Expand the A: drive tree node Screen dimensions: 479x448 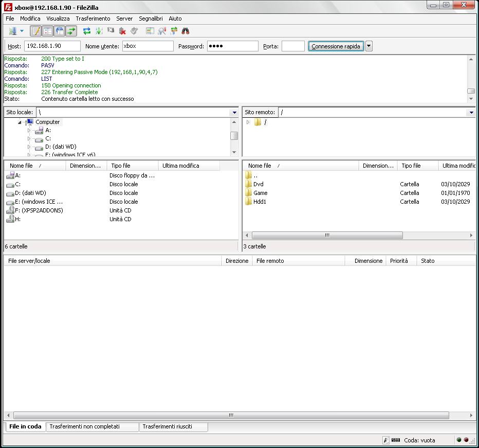click(29, 131)
